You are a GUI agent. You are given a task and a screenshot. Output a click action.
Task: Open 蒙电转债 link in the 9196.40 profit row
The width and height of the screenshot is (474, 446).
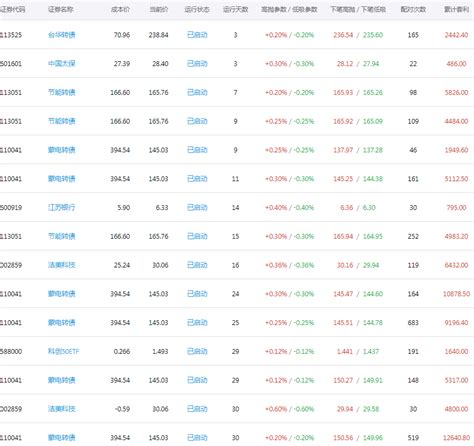coord(62,323)
